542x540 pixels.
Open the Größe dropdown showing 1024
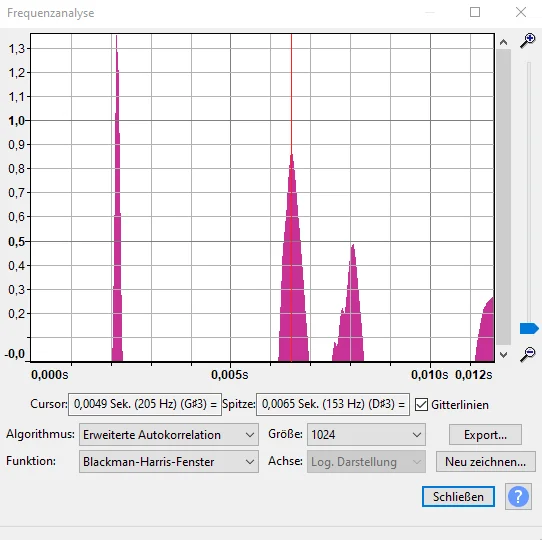click(x=366, y=435)
